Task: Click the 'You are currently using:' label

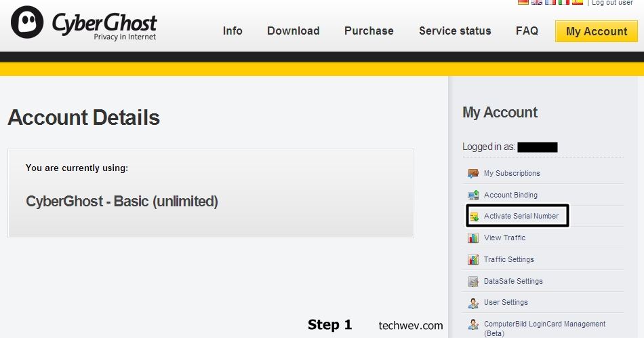Action: (77, 168)
